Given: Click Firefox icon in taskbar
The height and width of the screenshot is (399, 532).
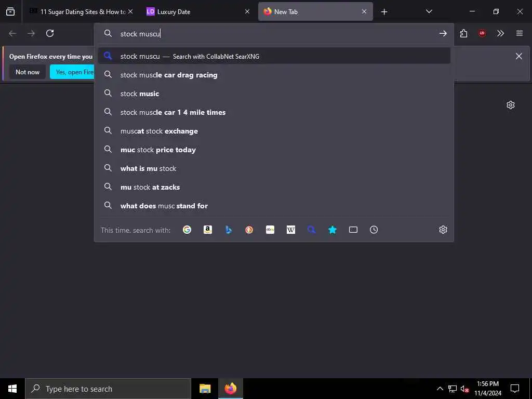Looking at the screenshot, I should [x=230, y=389].
